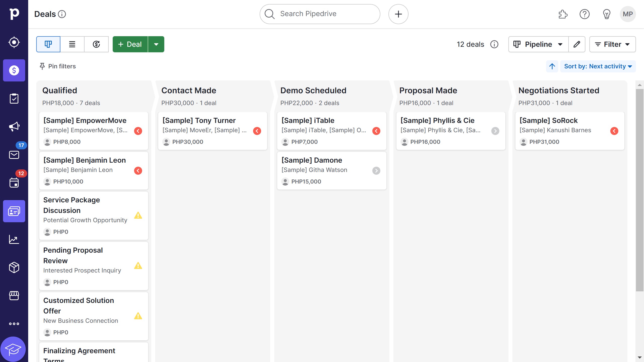Click overdue icon on Benjamin Leon deal
This screenshot has width=644, height=362.
pos(138,171)
